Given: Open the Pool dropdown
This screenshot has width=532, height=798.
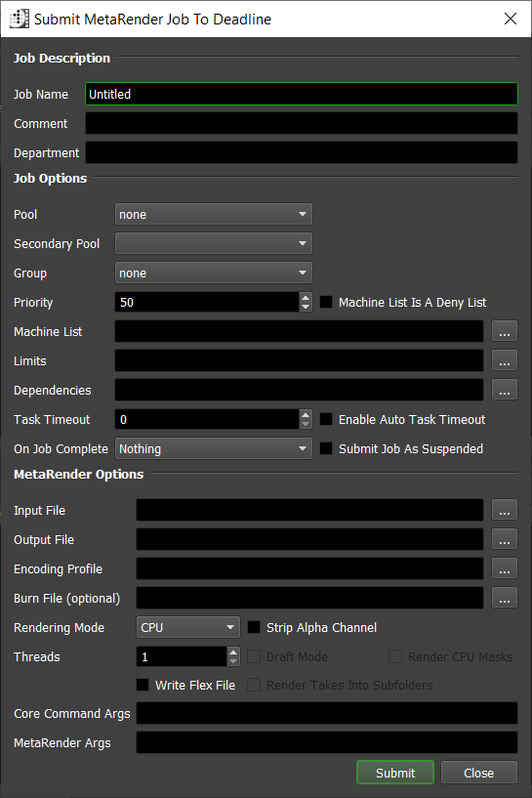Looking at the screenshot, I should point(214,214).
